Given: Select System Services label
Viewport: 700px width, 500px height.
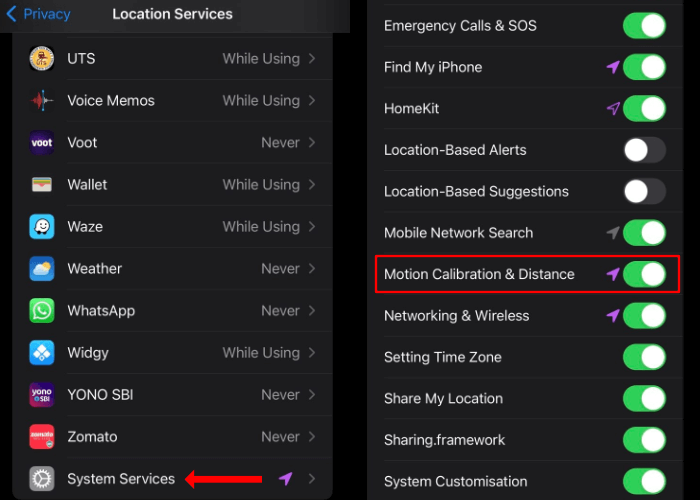Looking at the screenshot, I should (121, 479).
